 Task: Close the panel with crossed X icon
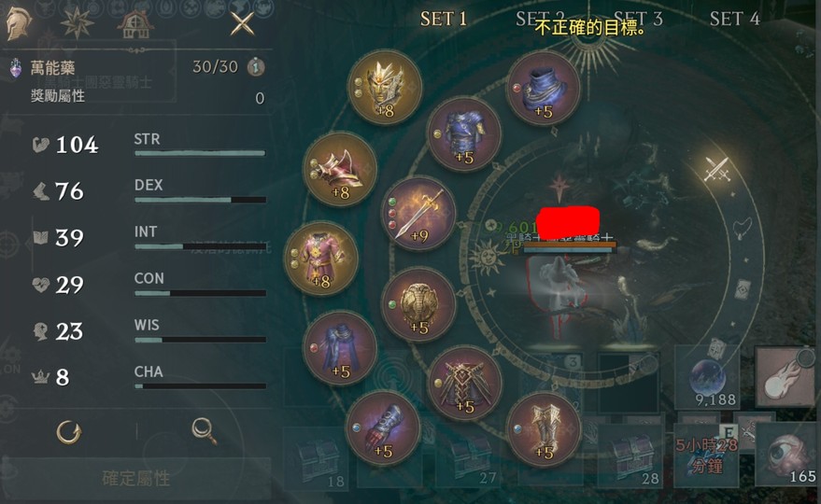click(x=243, y=24)
